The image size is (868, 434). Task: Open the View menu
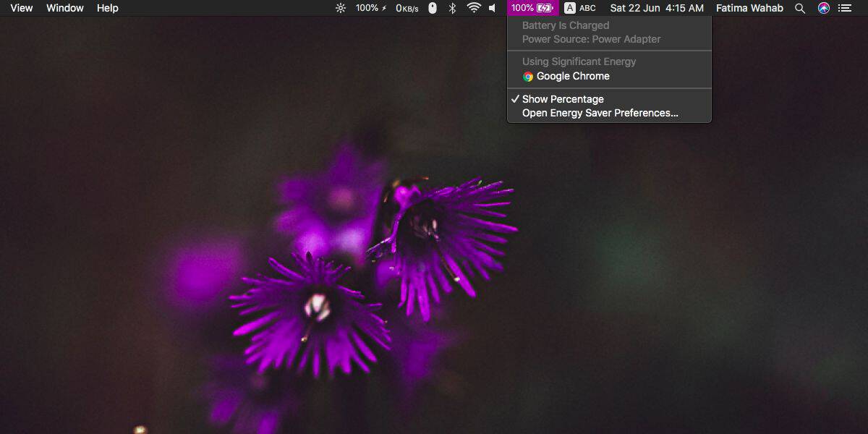coord(22,8)
